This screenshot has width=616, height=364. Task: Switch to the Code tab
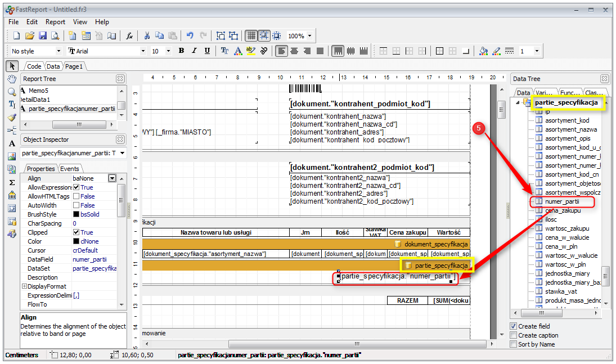point(34,66)
